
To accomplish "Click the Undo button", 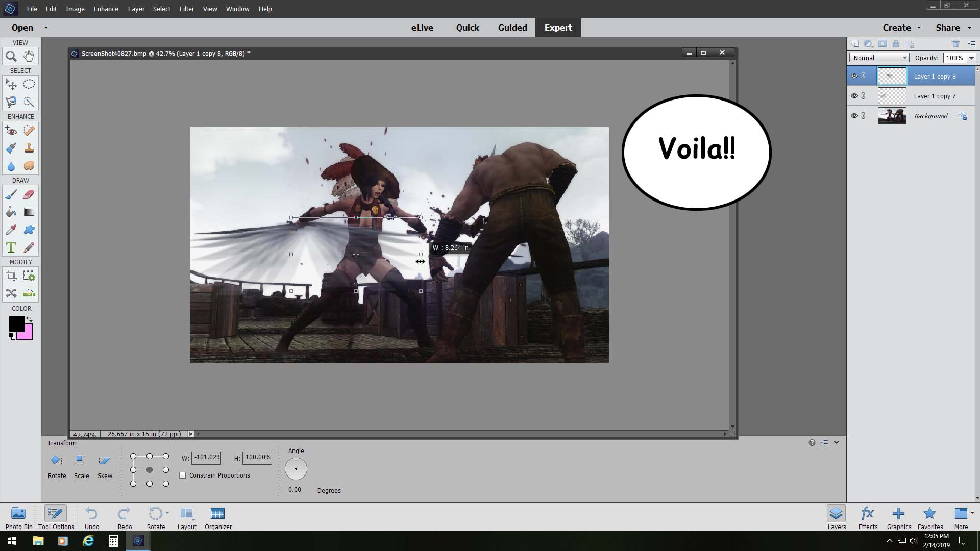I will (x=92, y=518).
